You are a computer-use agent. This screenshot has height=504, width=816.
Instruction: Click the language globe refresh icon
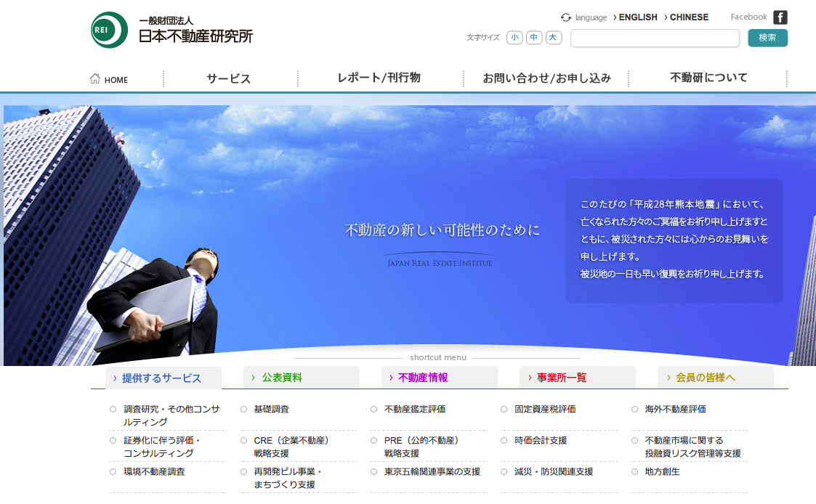565,17
